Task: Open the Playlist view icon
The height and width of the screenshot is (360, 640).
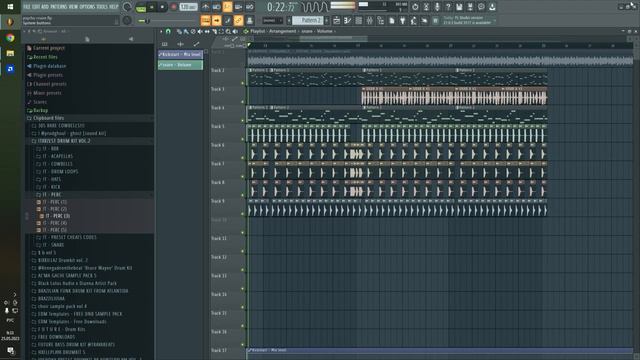Action: [x=336, y=20]
